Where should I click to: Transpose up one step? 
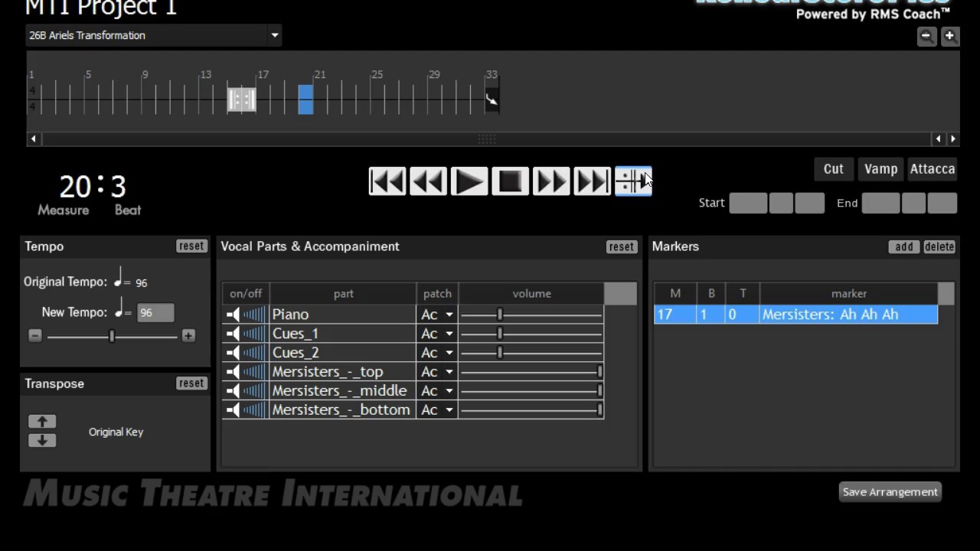coord(42,422)
